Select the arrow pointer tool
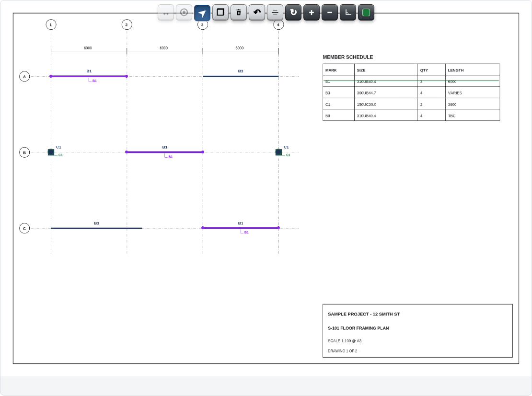Screen dimensions: 532x396 point(202,13)
